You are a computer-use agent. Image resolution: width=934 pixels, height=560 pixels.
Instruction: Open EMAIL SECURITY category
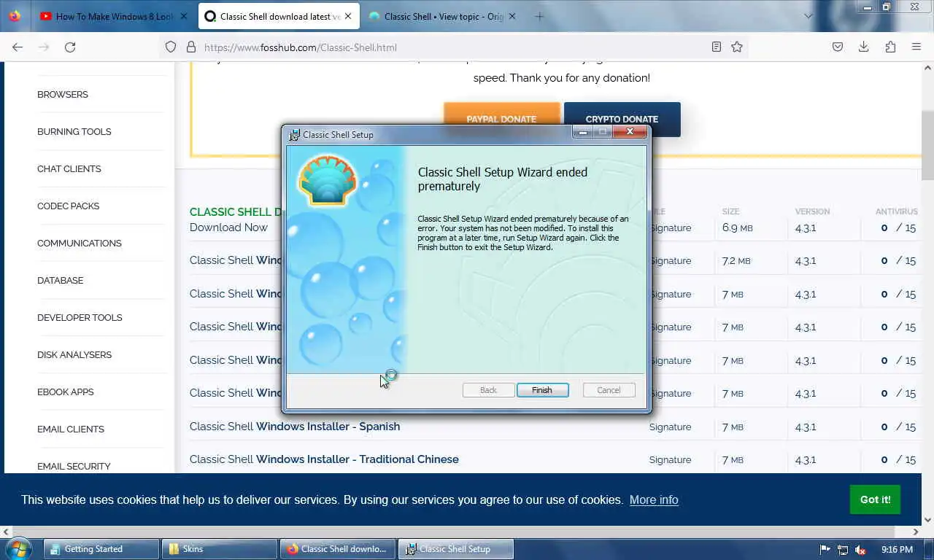tap(74, 466)
